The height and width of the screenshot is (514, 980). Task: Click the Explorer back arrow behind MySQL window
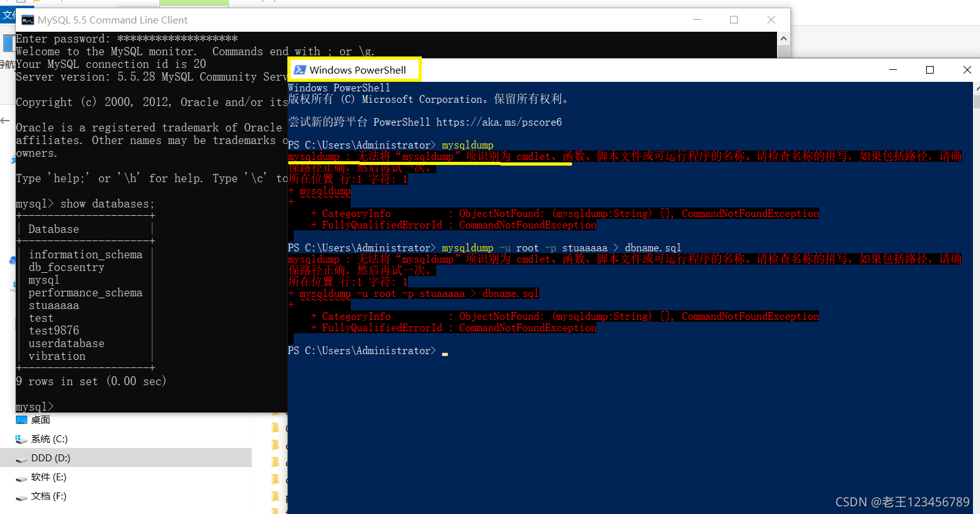coord(5,121)
